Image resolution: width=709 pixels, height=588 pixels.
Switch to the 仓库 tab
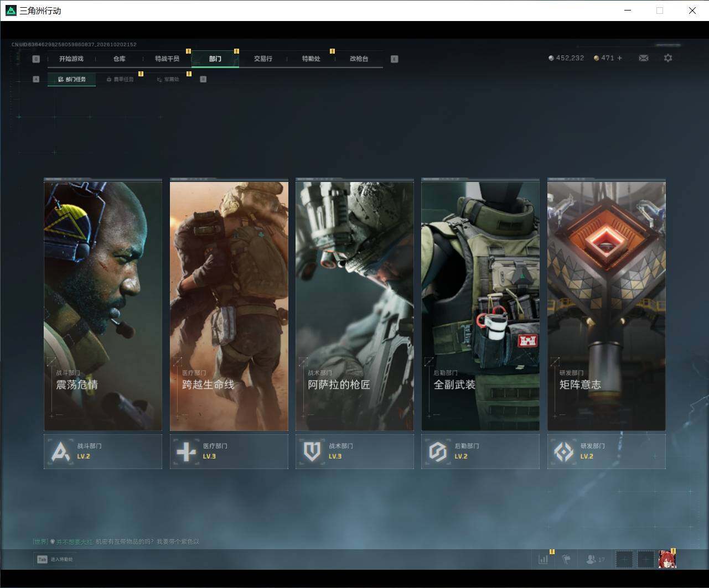tap(120, 59)
